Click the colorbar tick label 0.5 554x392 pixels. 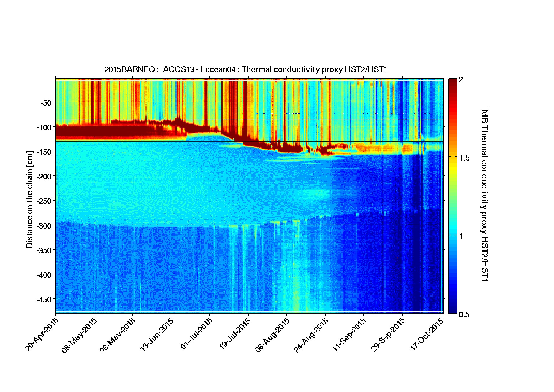tap(464, 314)
